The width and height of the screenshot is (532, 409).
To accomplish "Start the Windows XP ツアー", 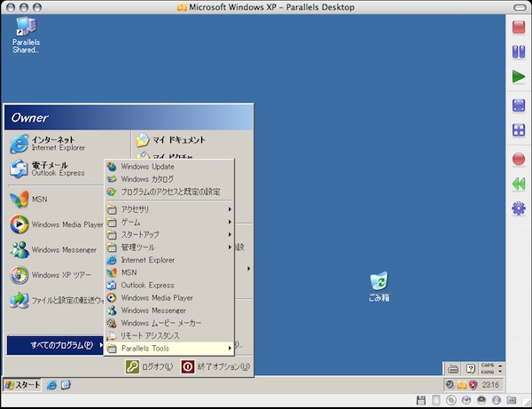I will [x=55, y=275].
